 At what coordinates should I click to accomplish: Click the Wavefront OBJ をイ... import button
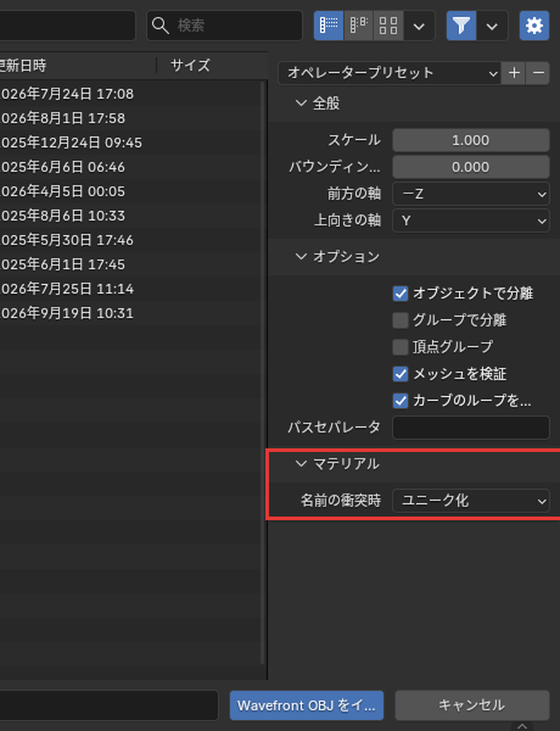(x=307, y=705)
